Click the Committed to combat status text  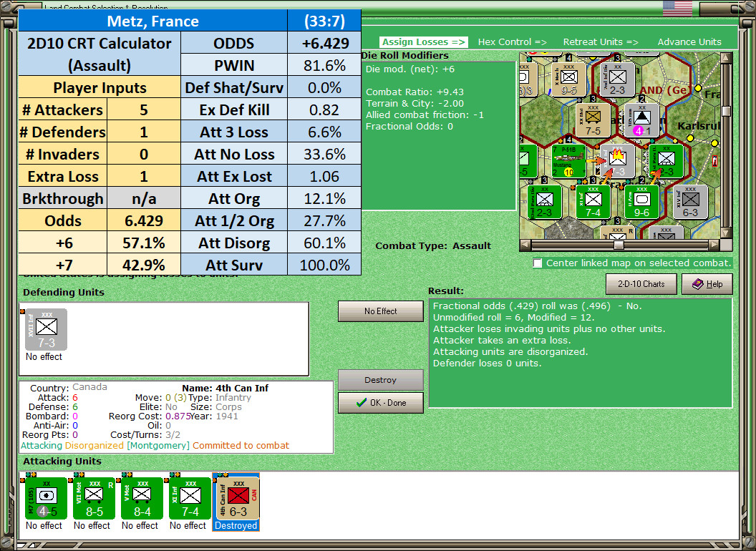[x=241, y=445]
